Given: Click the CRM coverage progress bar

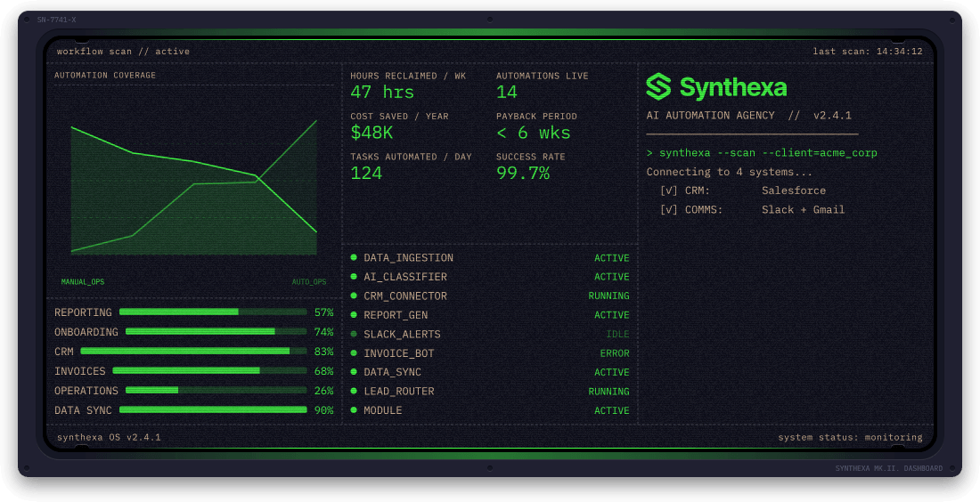Looking at the screenshot, I should 193,352.
